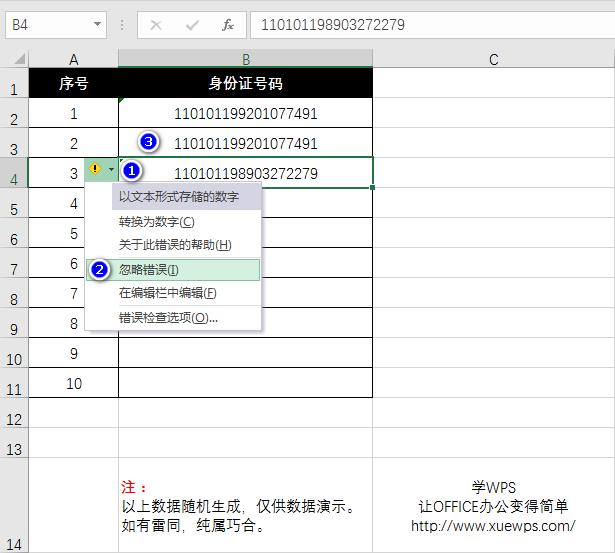Open the error indicator dropdown arrow
615x553 pixels.
point(111,169)
